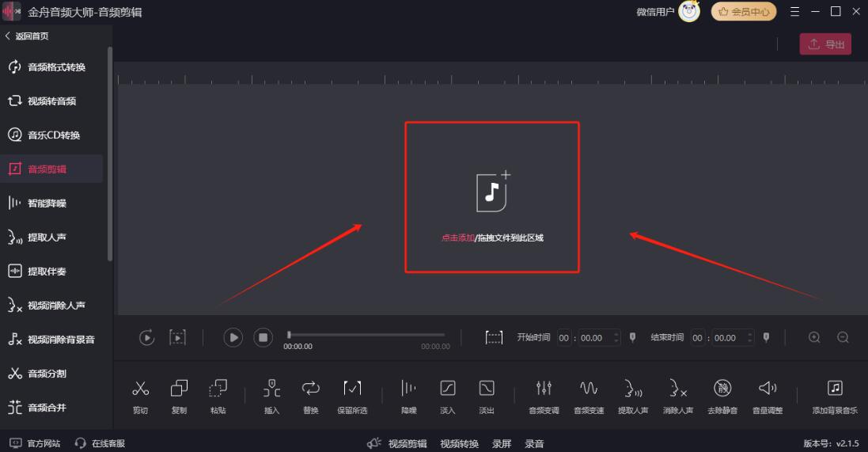Click the version text v2.1.5
Image resolution: width=868 pixels, height=452 pixels.
831,443
